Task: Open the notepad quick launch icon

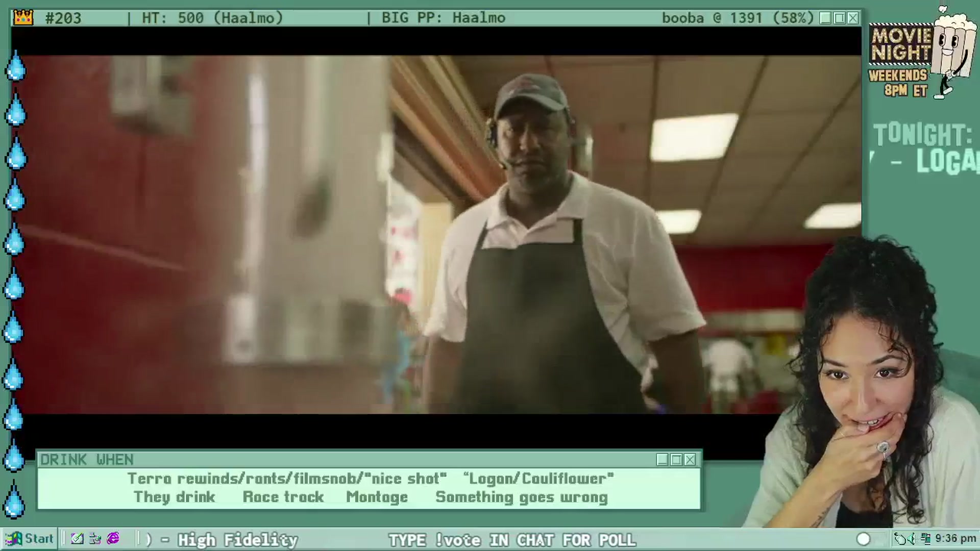Action: click(77, 538)
